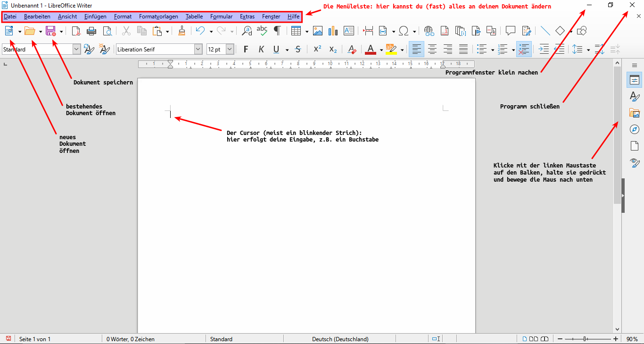Insert an image from the toolbar
Screen dimensions: 644x344
pyautogui.click(x=318, y=31)
